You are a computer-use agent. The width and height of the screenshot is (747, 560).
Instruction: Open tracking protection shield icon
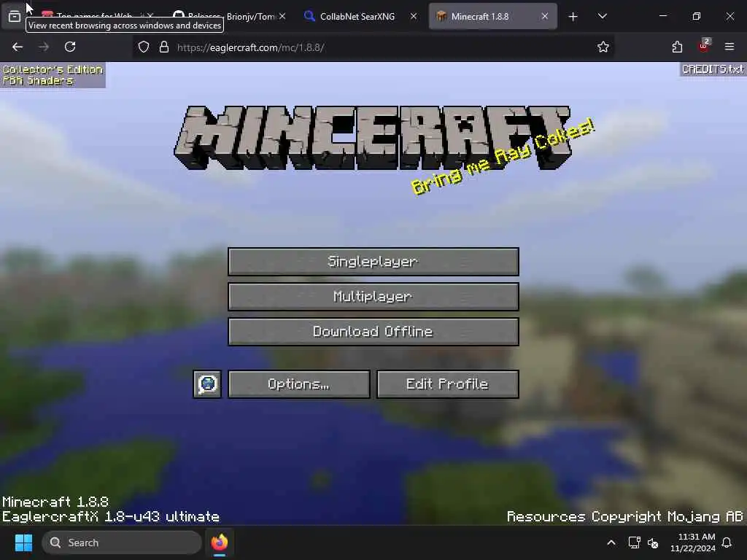tap(144, 47)
